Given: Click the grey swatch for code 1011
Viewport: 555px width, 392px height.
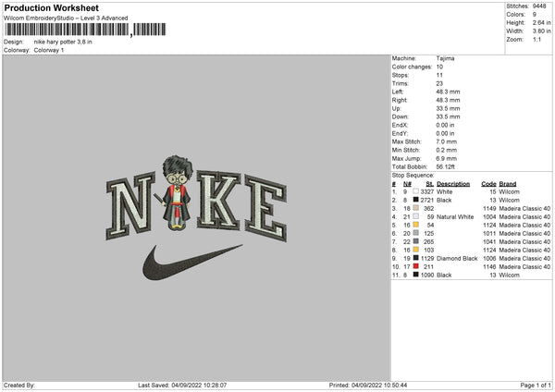Looking at the screenshot, I should click(416, 233).
